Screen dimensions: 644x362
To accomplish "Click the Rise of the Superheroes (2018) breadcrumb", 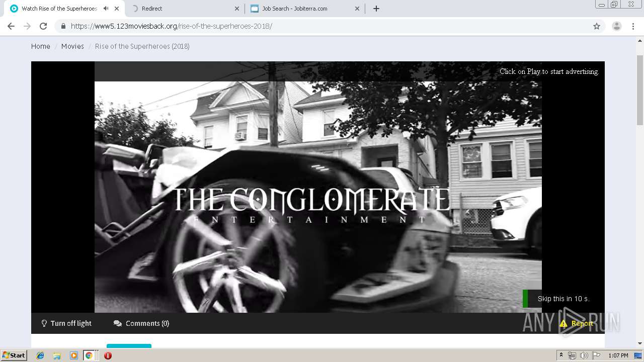I will click(x=142, y=46).
